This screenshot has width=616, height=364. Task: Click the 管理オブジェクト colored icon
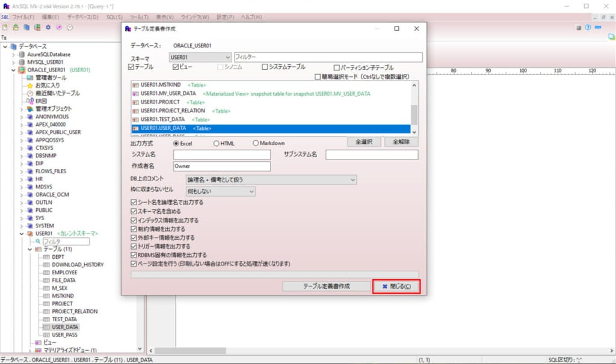(x=29, y=108)
